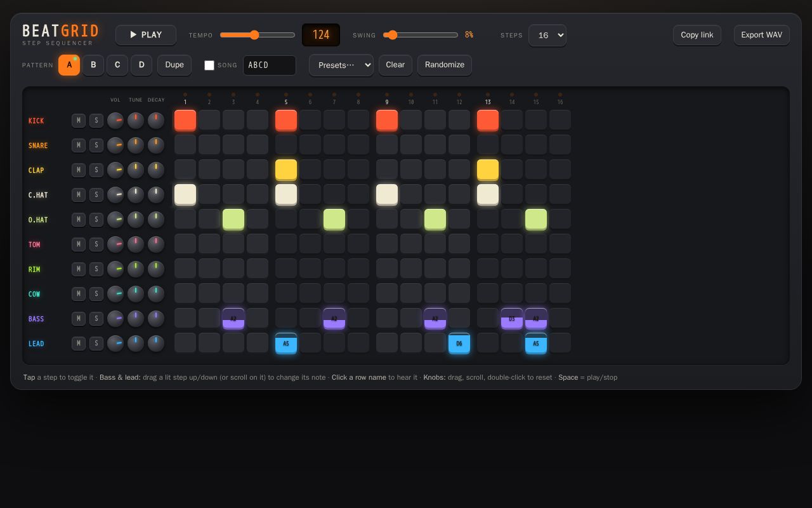
Task: Adjust the swing slider
Action: pos(421,35)
